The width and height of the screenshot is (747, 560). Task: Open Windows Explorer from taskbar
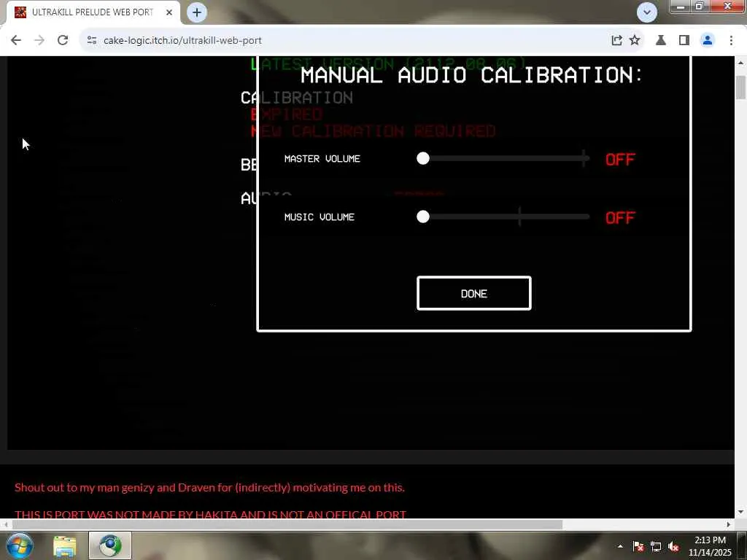tap(65, 546)
